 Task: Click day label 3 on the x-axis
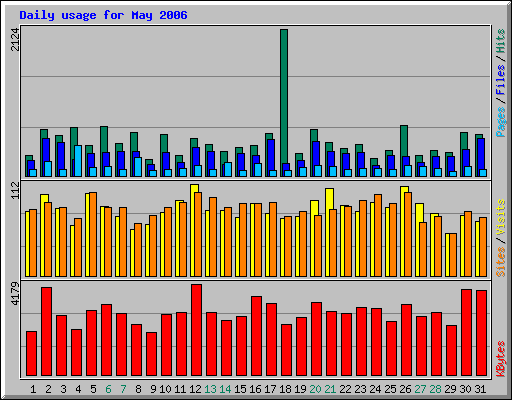tap(63, 389)
